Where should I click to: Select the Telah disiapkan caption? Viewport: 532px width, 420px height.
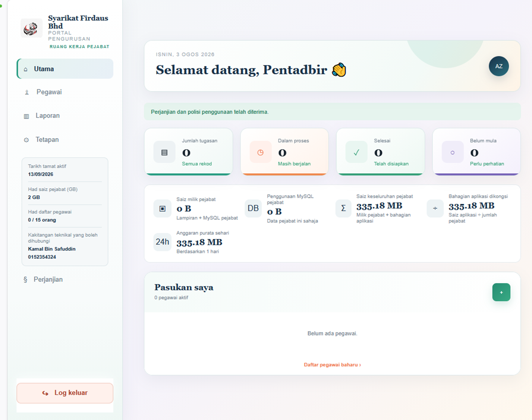coord(391,164)
